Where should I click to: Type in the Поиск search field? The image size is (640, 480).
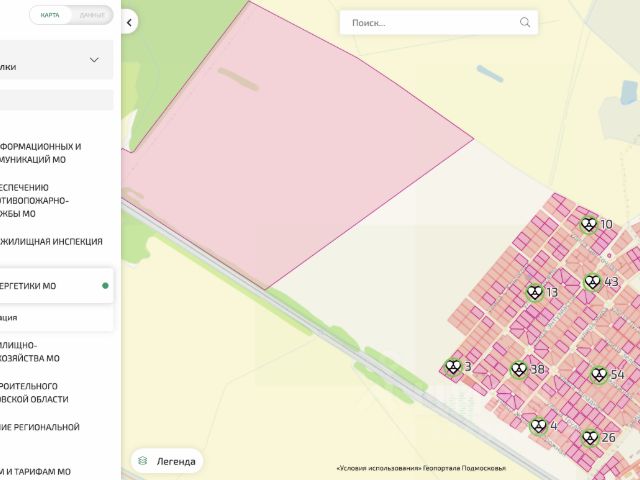[x=430, y=22]
